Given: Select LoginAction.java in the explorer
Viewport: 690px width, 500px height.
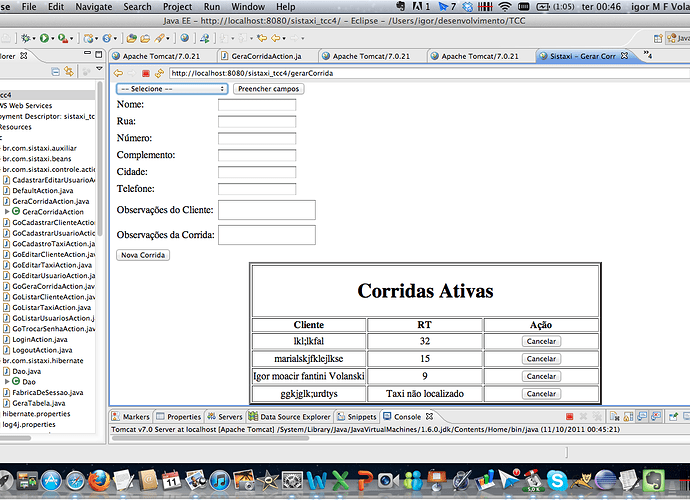Looking at the screenshot, I should coord(40,339).
